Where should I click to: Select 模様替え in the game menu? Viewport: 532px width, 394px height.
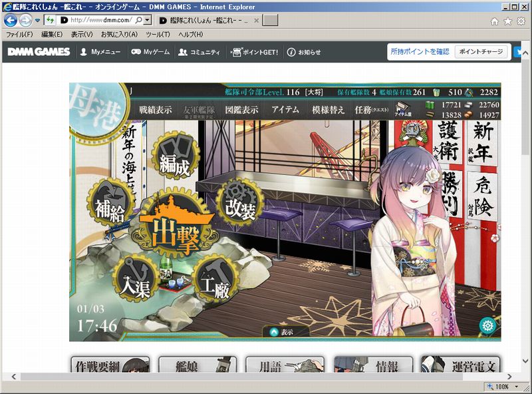[328, 110]
